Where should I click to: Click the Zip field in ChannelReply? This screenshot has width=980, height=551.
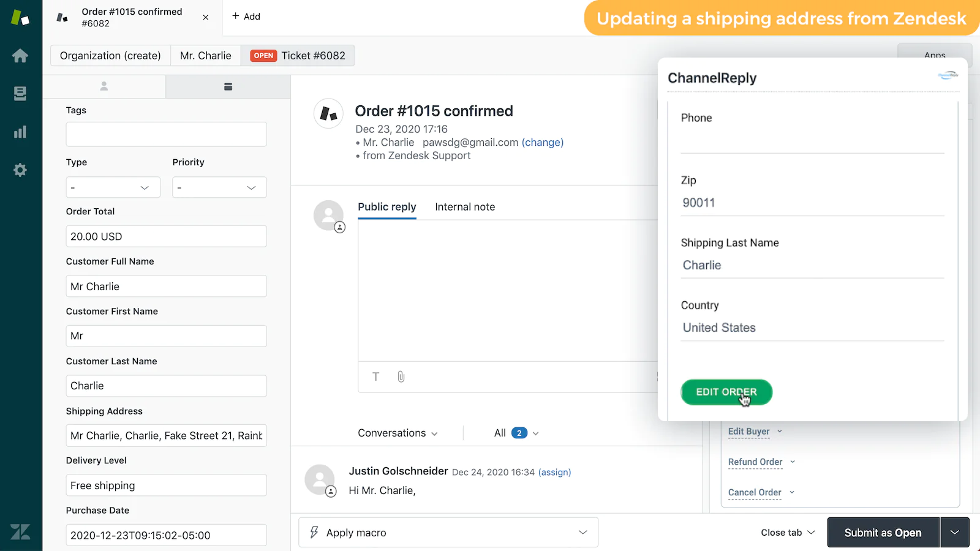coord(812,203)
